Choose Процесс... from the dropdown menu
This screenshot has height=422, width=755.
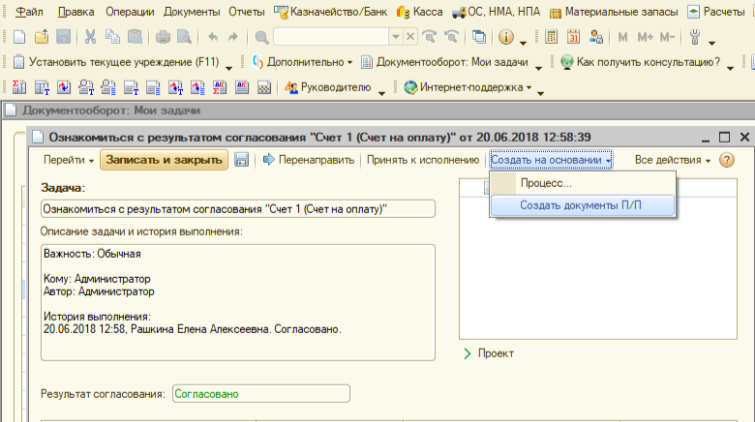tap(545, 184)
